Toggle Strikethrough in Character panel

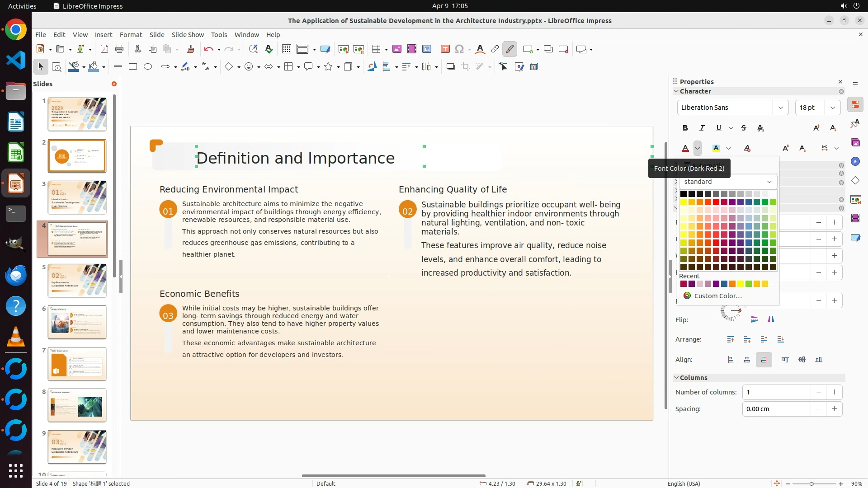[744, 128]
